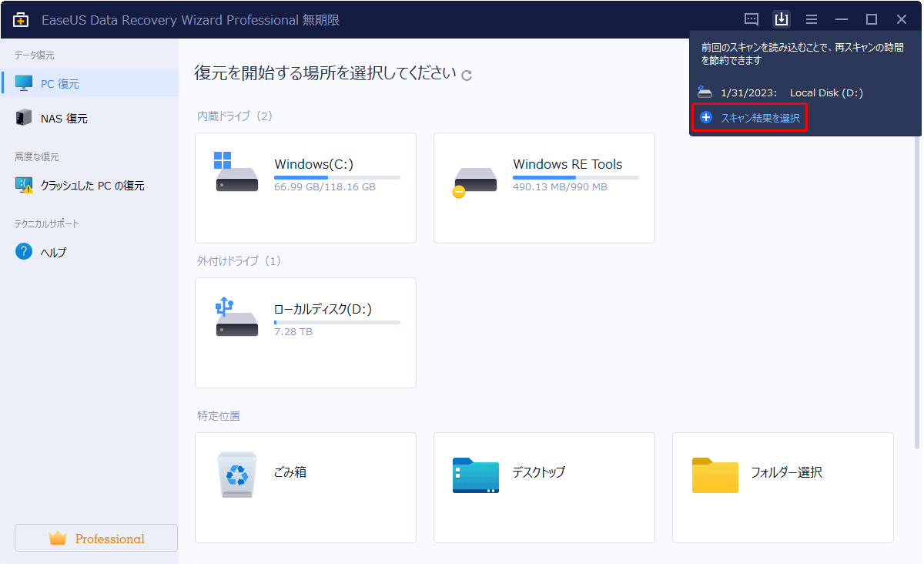The height and width of the screenshot is (564, 924).
Task: Select the PC 復元 sidebar item
Action: click(89, 83)
